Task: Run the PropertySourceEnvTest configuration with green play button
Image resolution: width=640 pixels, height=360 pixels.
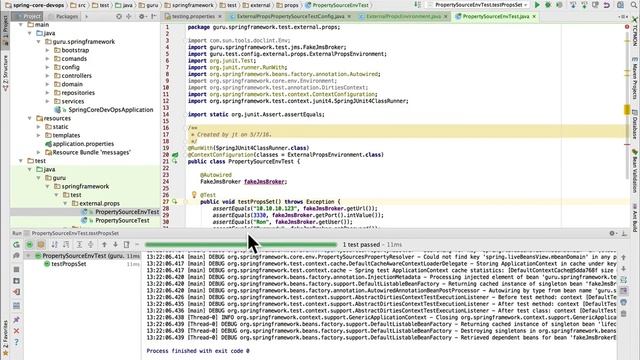Action: [x=537, y=5]
